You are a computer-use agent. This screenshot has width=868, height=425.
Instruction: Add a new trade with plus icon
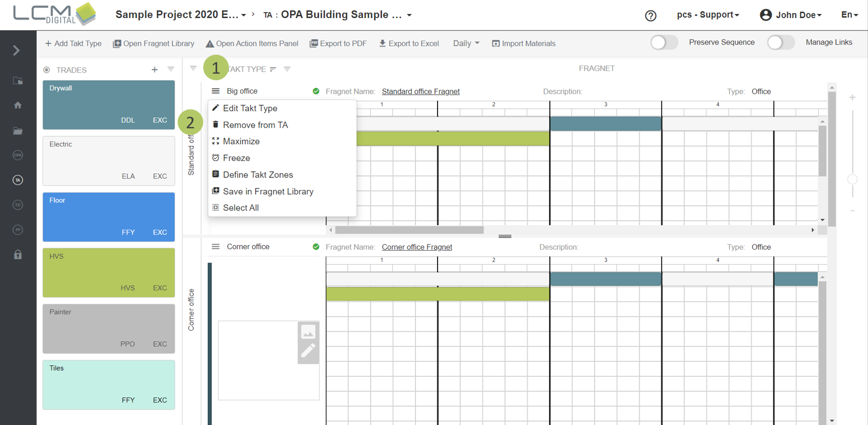tap(155, 70)
